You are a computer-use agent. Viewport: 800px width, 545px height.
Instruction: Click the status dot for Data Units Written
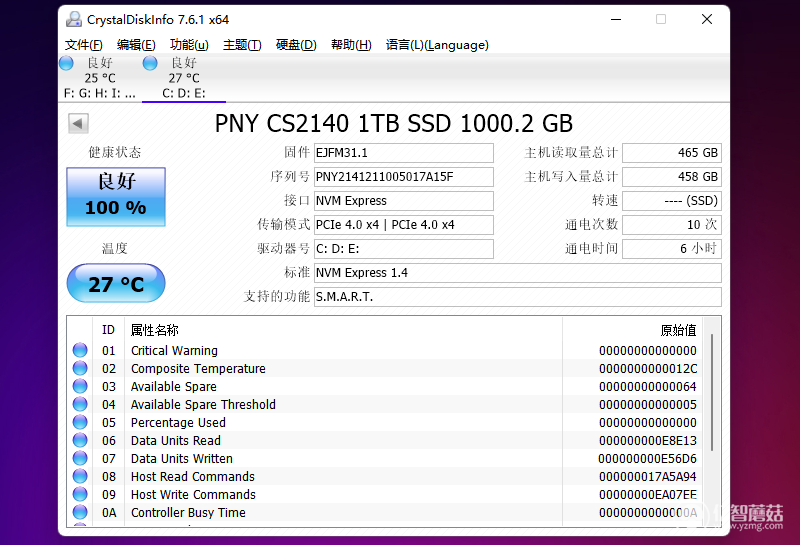[x=80, y=458]
